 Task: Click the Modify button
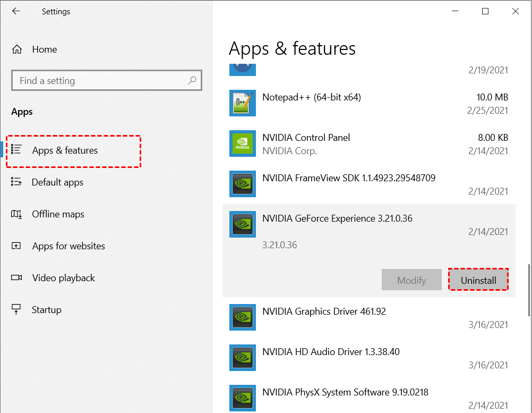click(411, 280)
